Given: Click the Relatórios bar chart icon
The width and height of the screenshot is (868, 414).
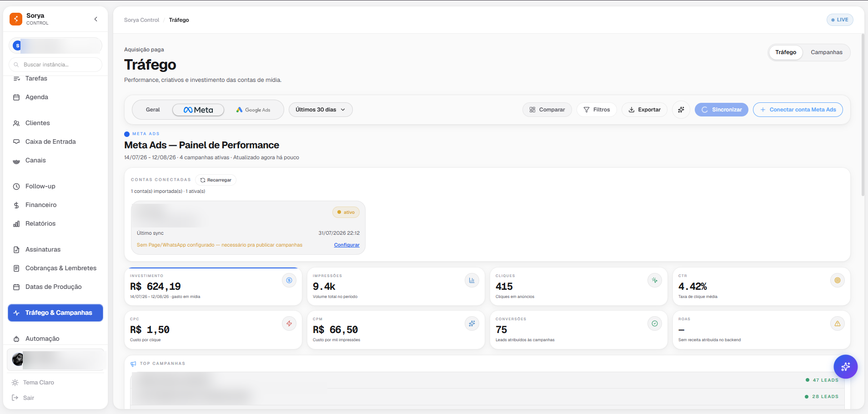Looking at the screenshot, I should coord(16,224).
